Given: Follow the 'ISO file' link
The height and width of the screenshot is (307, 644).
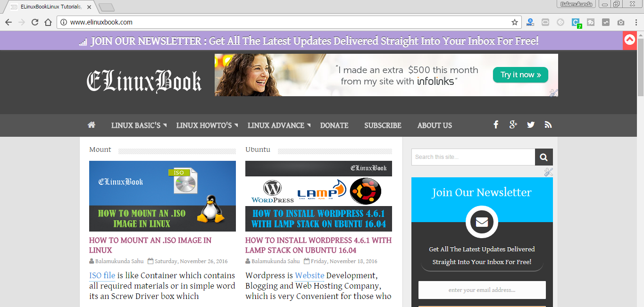Looking at the screenshot, I should [x=102, y=275].
